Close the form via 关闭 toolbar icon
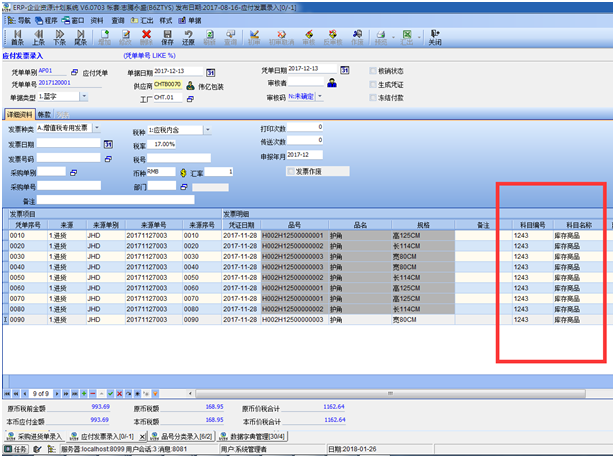Image resolution: width=615 pixels, height=458 pixels. [434, 37]
